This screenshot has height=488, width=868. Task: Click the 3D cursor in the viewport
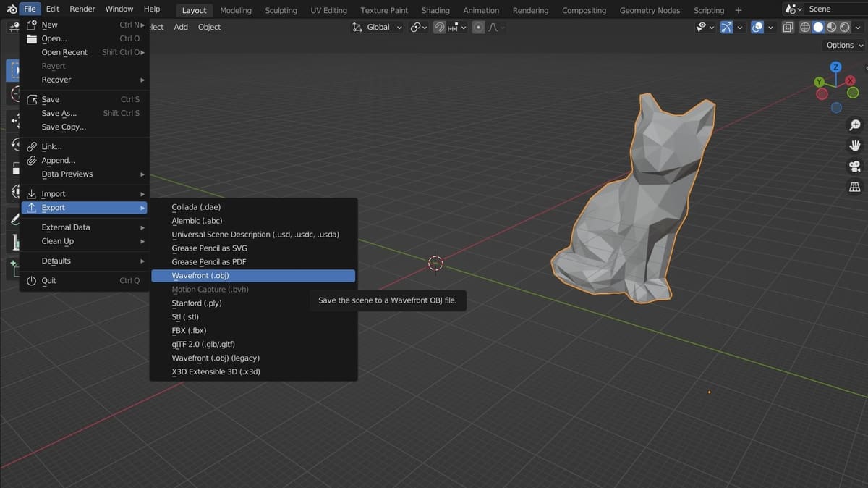pyautogui.click(x=435, y=263)
